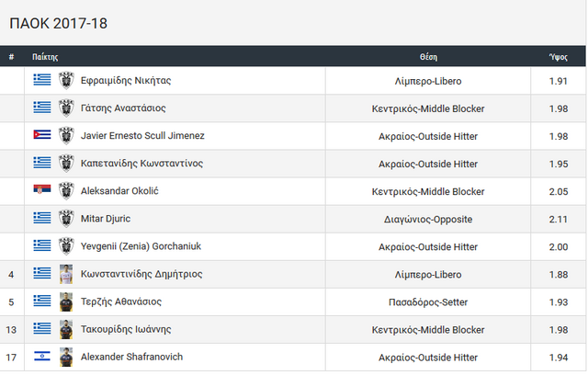Click the PAOK crest beside Καπετανίδης Κωνσταντίνος

click(x=66, y=164)
